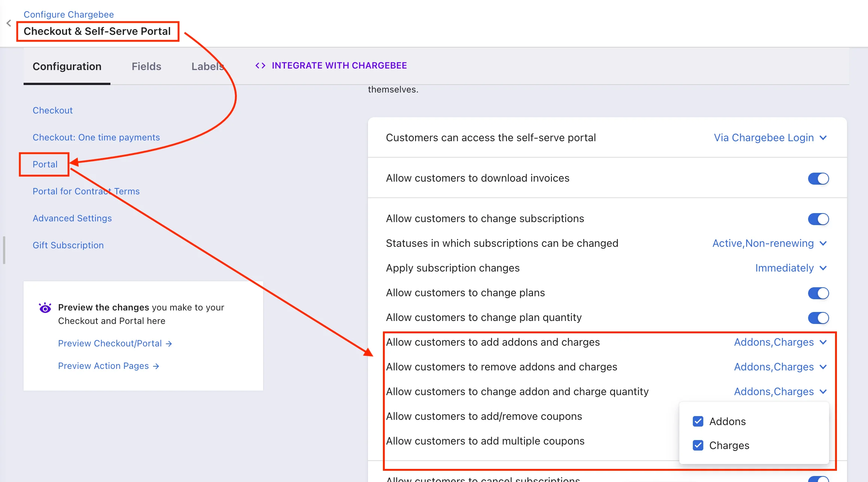Click the eye icon in the preview panel
Viewport: 868px width, 482px height.
(45, 307)
